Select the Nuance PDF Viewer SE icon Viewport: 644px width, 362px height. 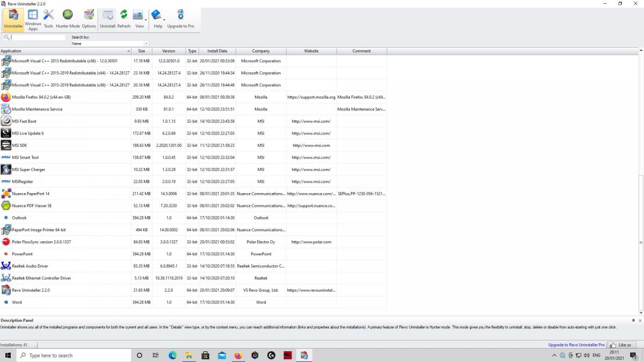pyautogui.click(x=6, y=205)
